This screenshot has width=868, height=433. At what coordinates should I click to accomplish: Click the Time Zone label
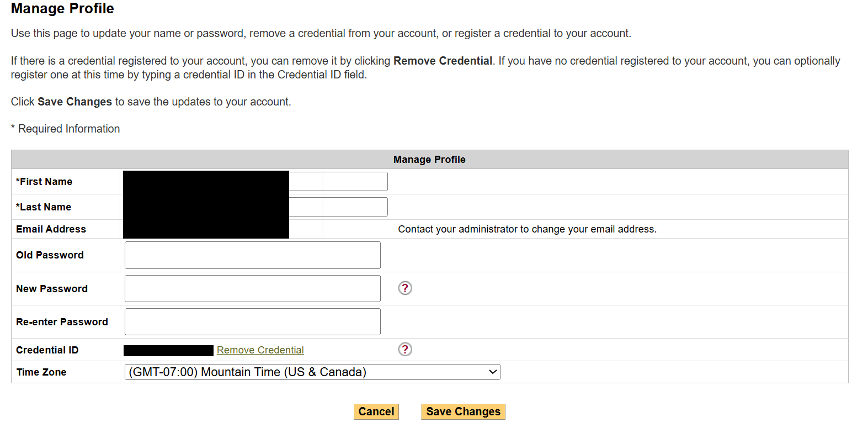tap(41, 372)
